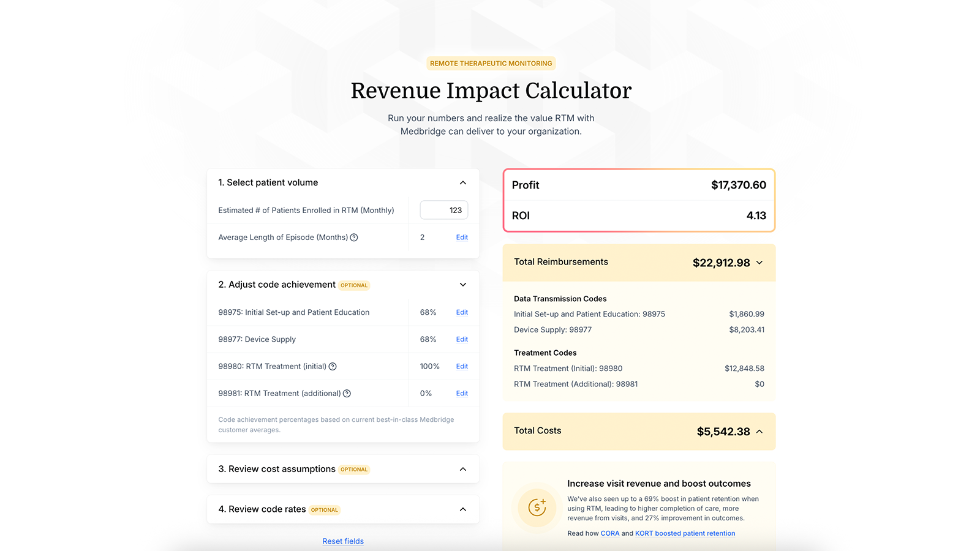This screenshot has height=551, width=980.
Task: Select the dollar coin revenue icon
Action: click(x=537, y=508)
